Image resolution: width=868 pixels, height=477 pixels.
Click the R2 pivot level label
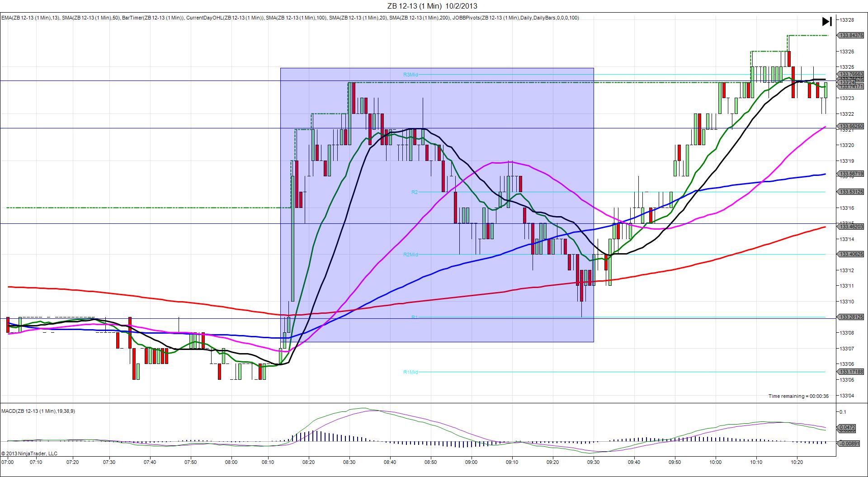tap(415, 192)
